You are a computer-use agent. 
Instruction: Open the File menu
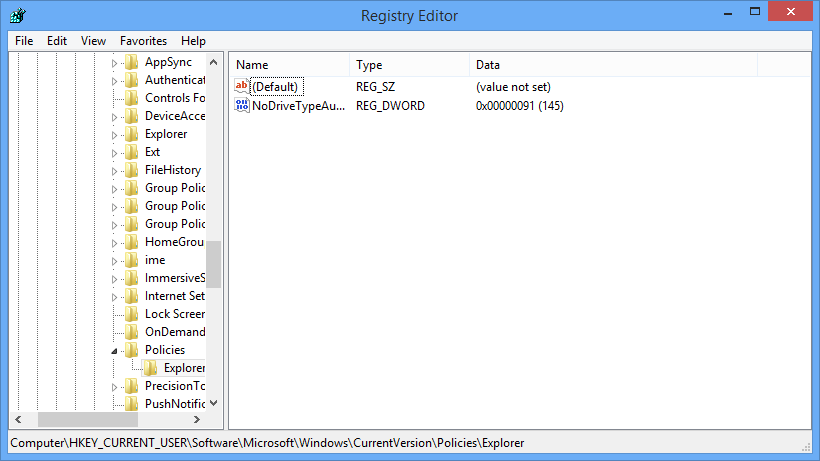[24, 41]
